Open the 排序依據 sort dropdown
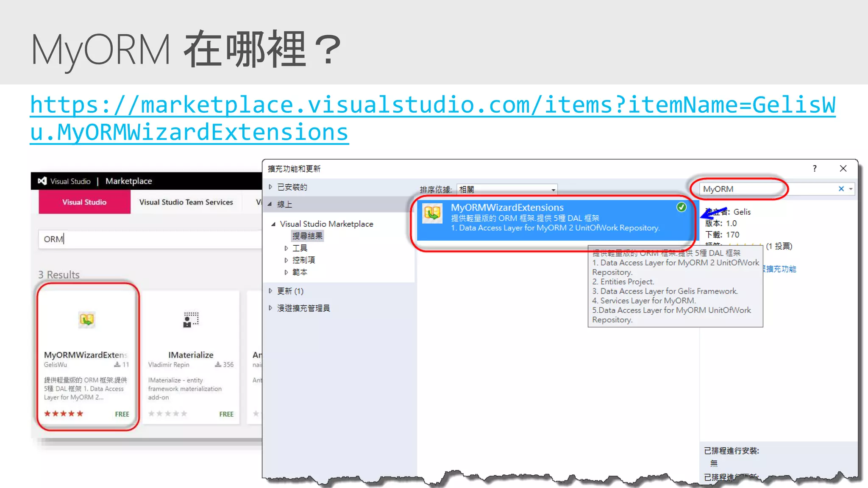The width and height of the screenshot is (868, 488). (x=507, y=189)
